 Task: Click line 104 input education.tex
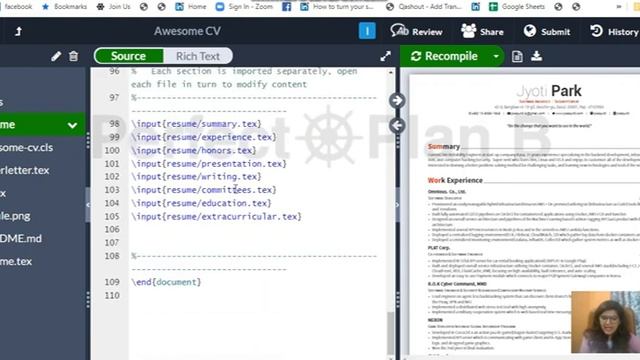point(201,203)
